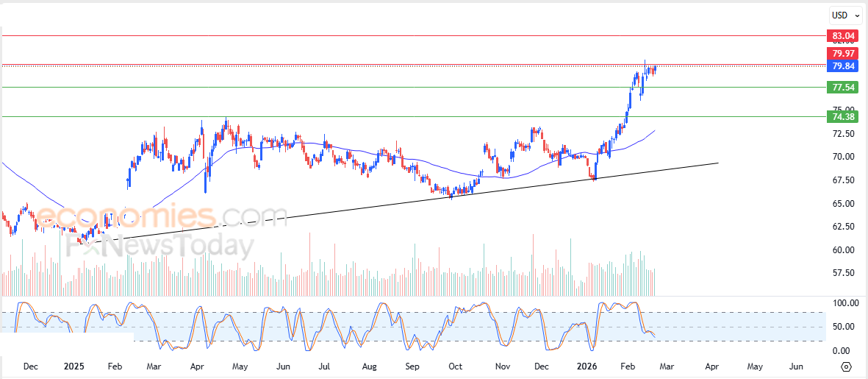Click the 60.00 price axis value
Image resolution: width=868 pixels, height=379 pixels.
click(843, 250)
